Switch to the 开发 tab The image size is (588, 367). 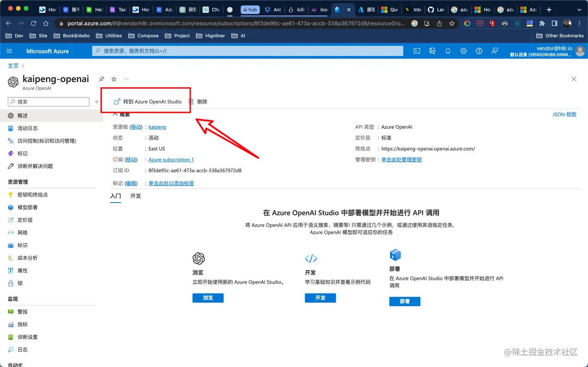[136, 196]
